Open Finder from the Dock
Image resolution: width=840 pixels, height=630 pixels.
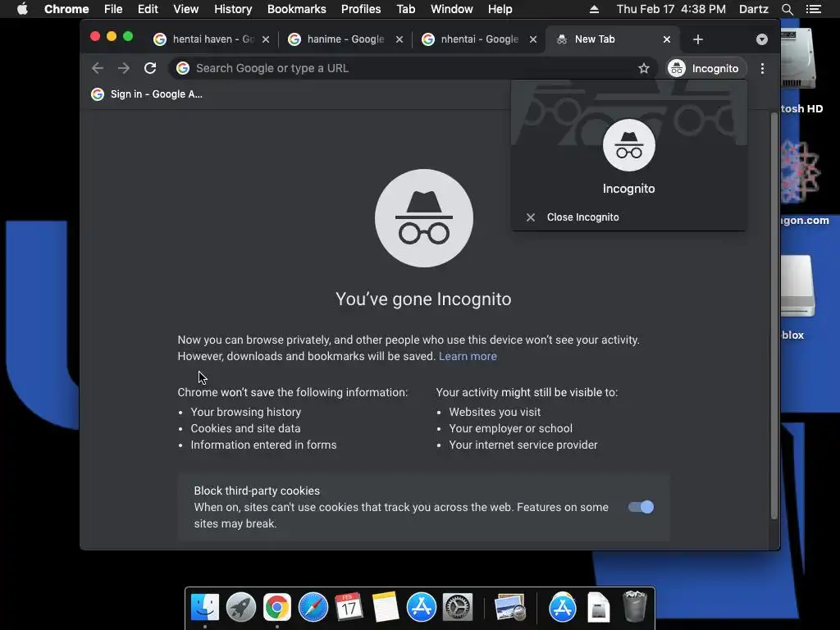tap(204, 608)
